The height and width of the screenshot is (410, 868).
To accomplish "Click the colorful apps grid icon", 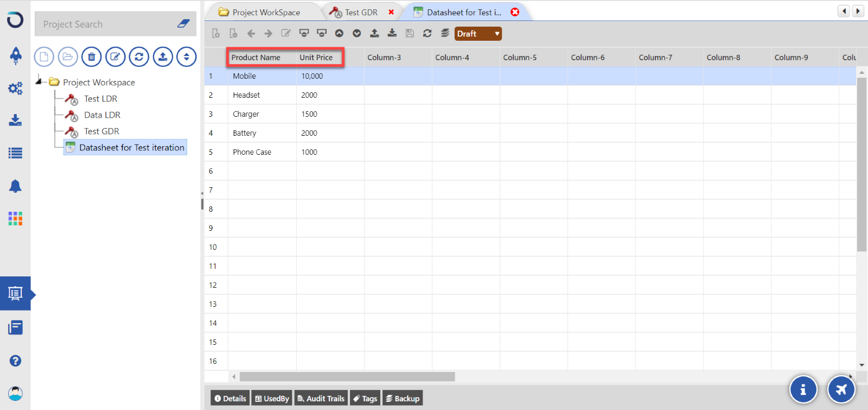I will (x=15, y=218).
